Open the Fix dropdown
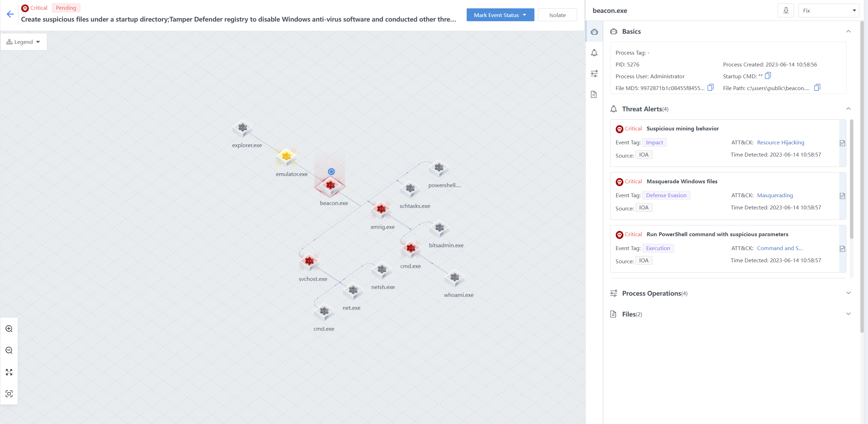Screen dimensions: 868x424 click(x=828, y=10)
